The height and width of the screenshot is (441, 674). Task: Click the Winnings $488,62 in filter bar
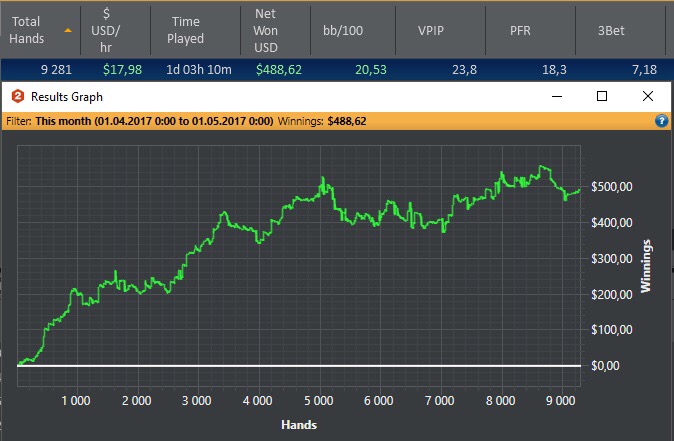[x=322, y=121]
